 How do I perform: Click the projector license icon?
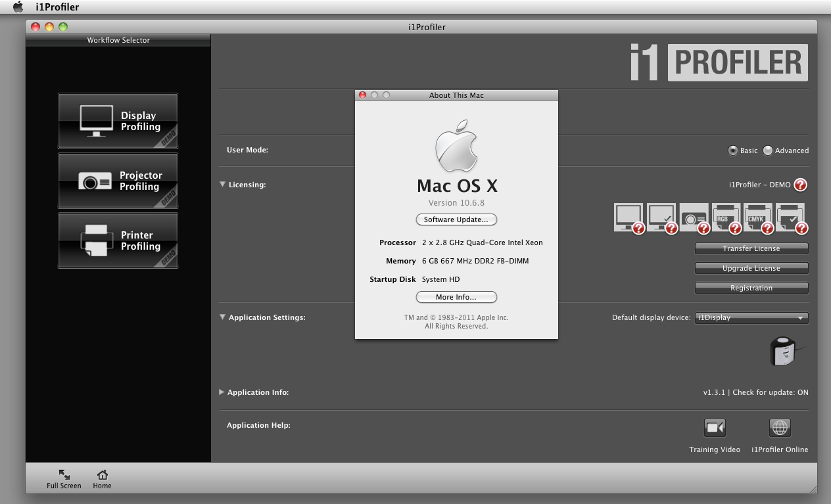[694, 218]
